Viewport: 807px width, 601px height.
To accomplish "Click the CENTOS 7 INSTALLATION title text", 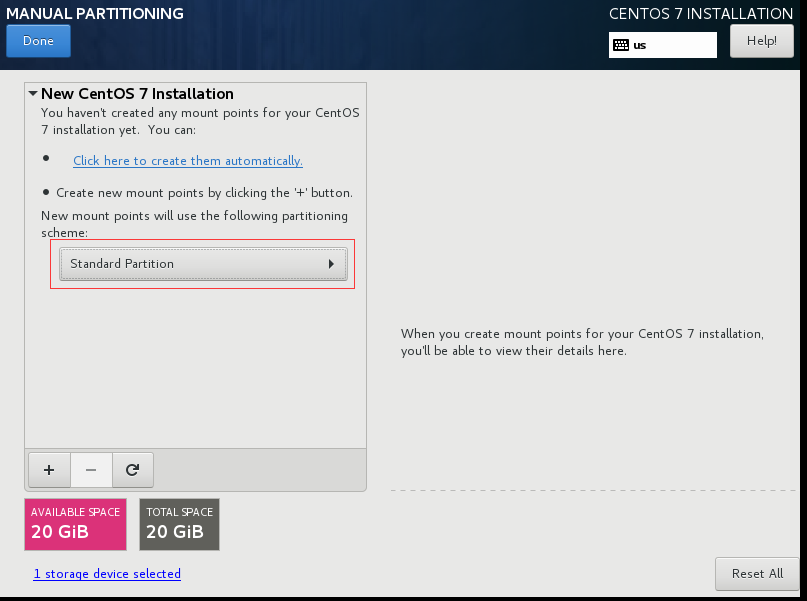I will 701,13.
